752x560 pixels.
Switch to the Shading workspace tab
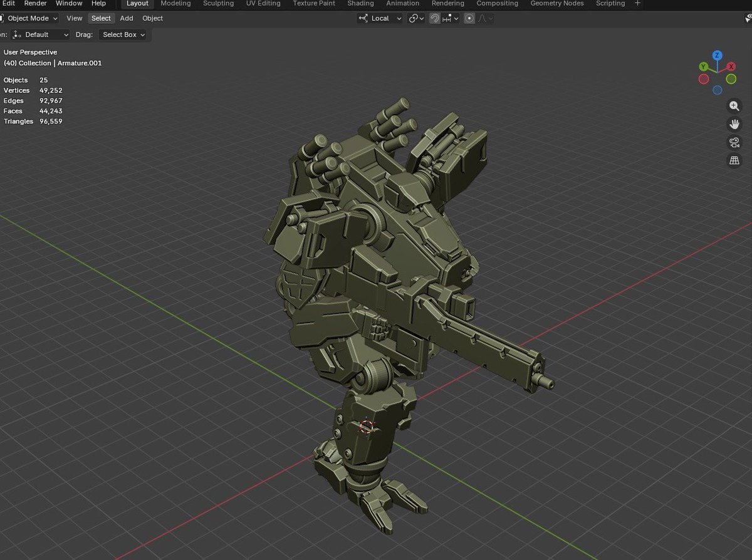click(x=360, y=4)
